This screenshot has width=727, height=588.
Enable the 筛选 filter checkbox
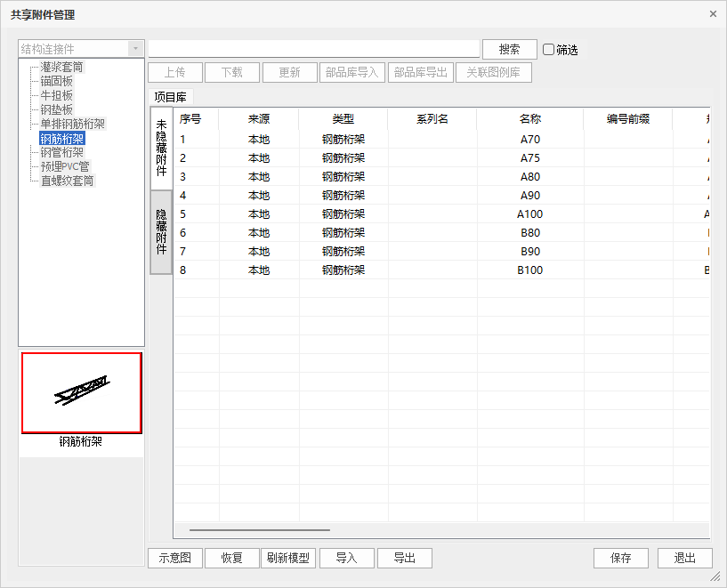click(549, 50)
